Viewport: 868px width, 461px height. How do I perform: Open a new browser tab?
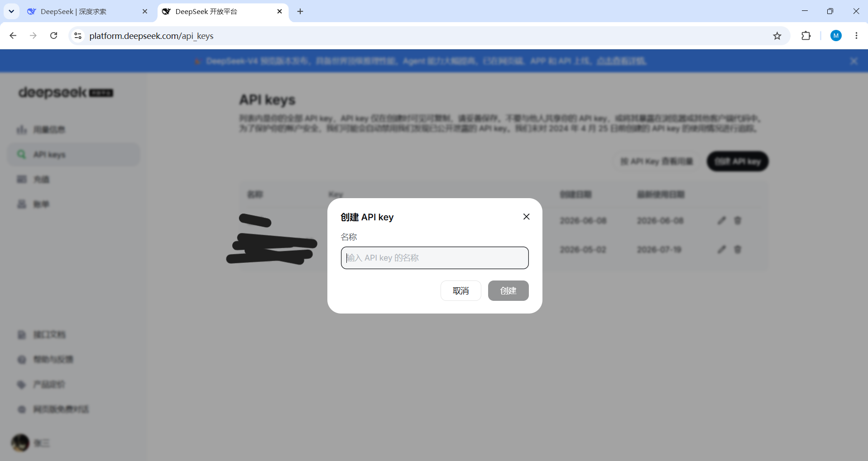click(300, 11)
